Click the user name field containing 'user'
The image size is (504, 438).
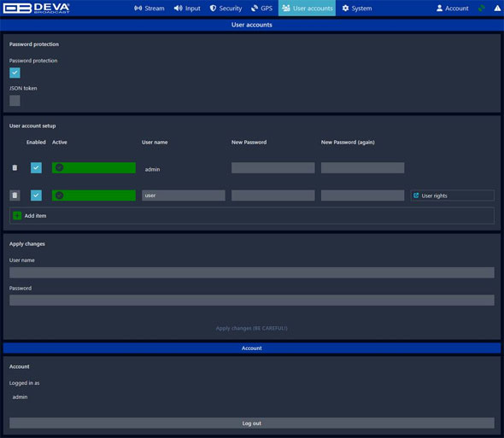point(184,196)
